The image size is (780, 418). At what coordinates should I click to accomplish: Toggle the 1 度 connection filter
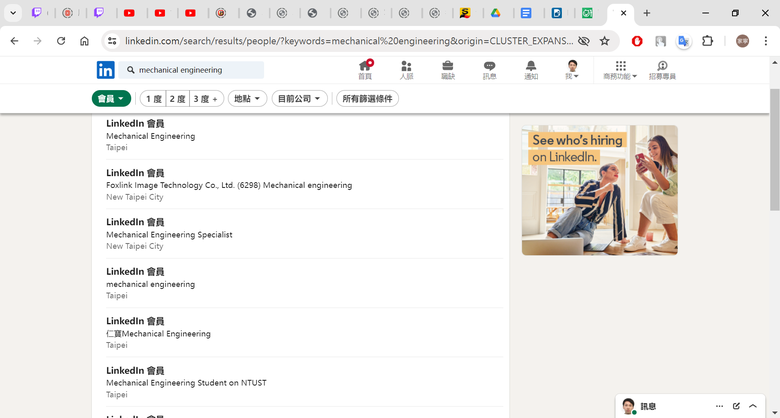coord(153,99)
